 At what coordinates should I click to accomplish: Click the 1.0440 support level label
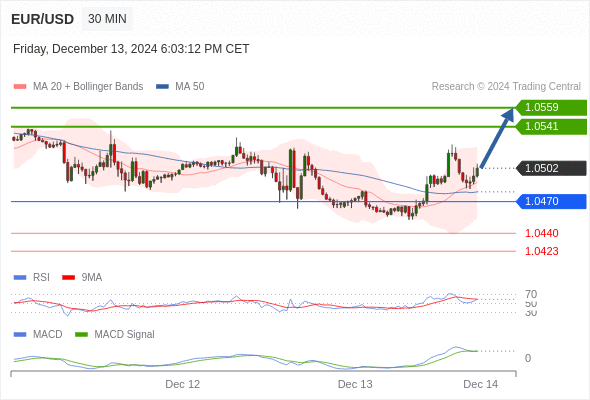(x=541, y=233)
